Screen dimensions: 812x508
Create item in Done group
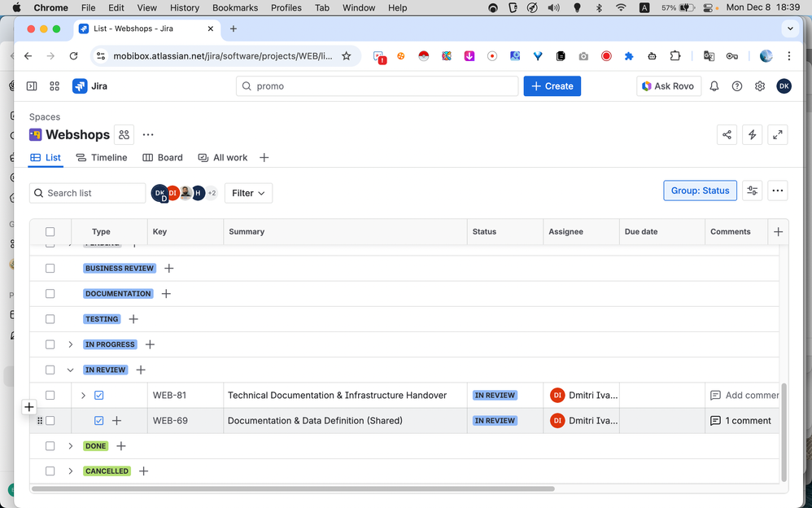coord(121,446)
